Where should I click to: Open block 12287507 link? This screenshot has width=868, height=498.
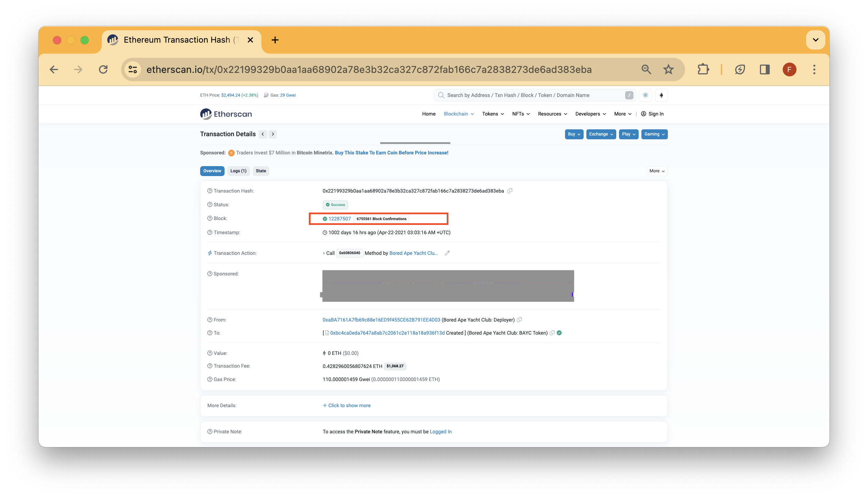(339, 219)
